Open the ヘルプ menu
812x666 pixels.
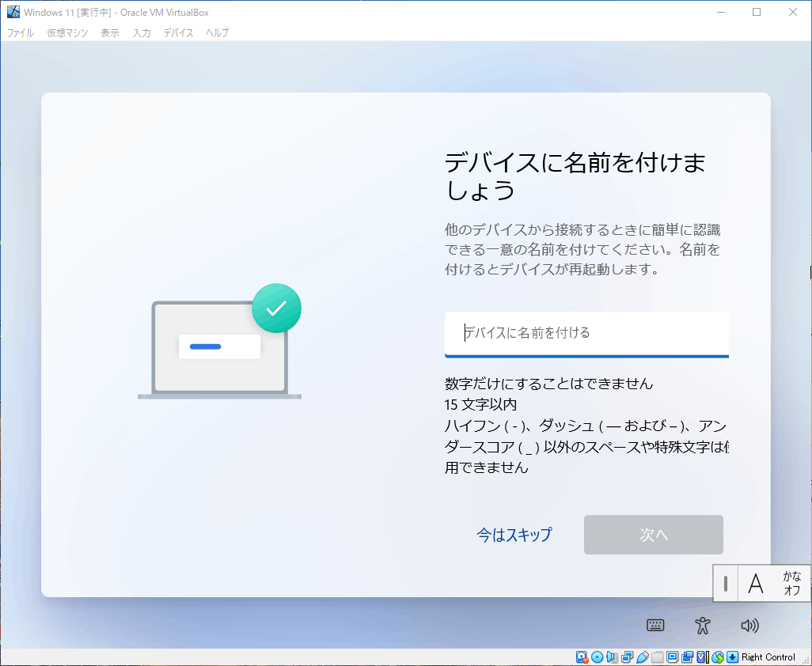point(217,32)
